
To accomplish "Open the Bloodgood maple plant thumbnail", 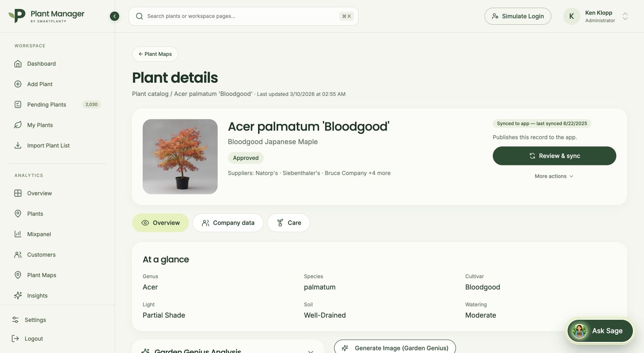I will (180, 156).
